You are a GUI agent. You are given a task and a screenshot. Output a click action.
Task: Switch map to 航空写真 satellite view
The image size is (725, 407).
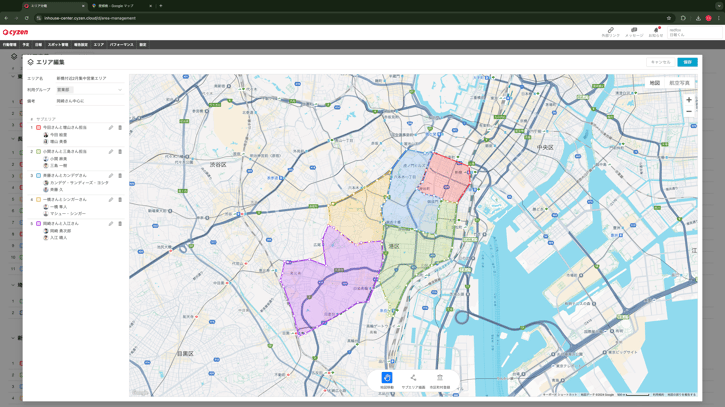(679, 83)
